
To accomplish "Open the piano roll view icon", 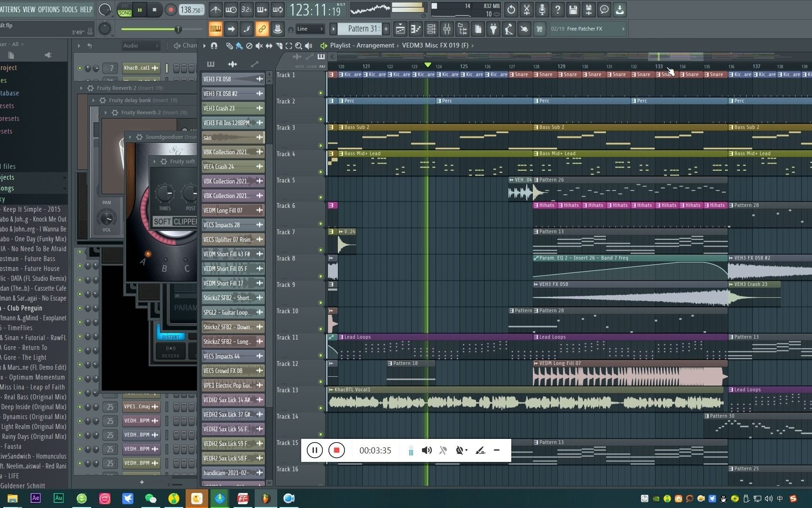I will point(416,29).
